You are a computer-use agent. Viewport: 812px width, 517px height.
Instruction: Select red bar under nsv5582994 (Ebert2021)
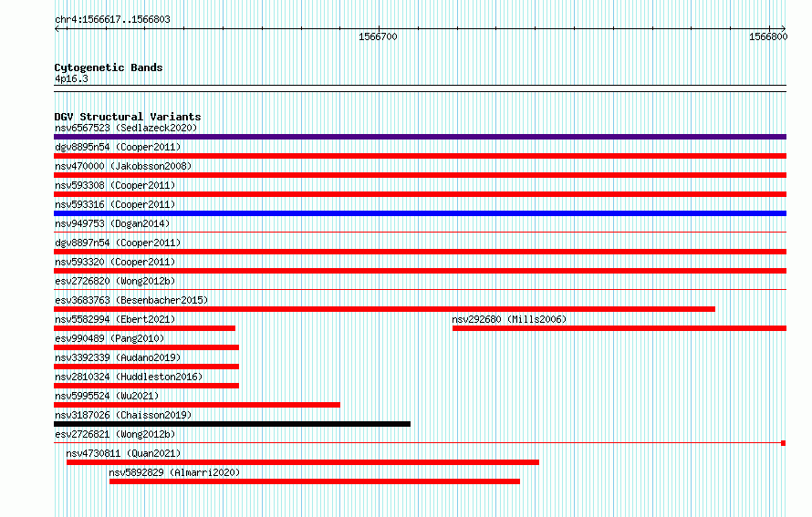(x=144, y=328)
